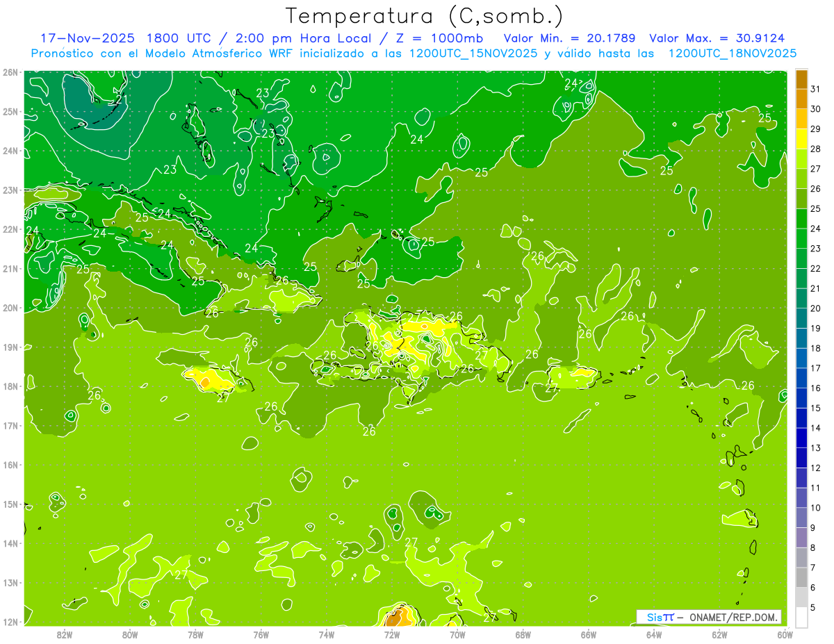Click the color scale value '5'
834x644 pixels.
(814, 606)
